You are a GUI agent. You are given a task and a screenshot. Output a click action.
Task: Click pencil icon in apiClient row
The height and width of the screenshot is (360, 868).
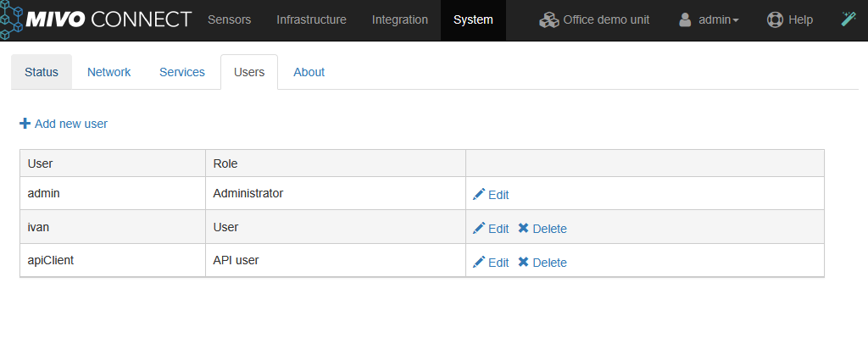tap(479, 263)
